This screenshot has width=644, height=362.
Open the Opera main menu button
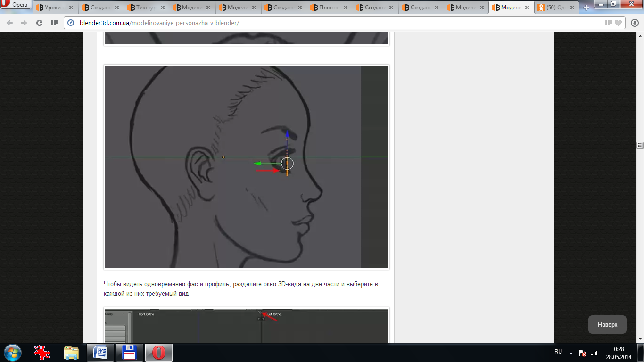coord(16,5)
